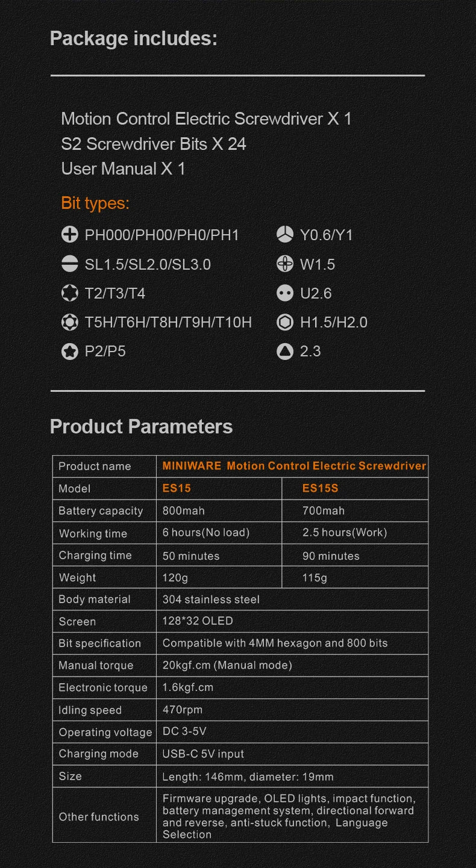Screen dimensions: 476x868
Task: Click the "Battery capacity" row label
Action: pyautogui.click(x=101, y=511)
